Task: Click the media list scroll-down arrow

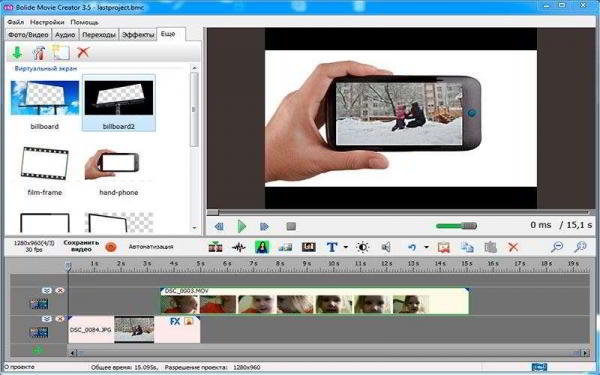Action: click(x=194, y=228)
